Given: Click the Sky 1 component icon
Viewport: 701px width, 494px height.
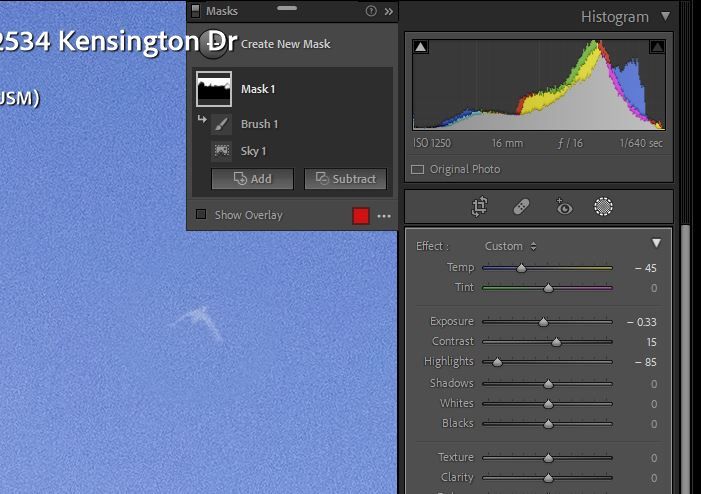Looking at the screenshot, I should (x=221, y=151).
